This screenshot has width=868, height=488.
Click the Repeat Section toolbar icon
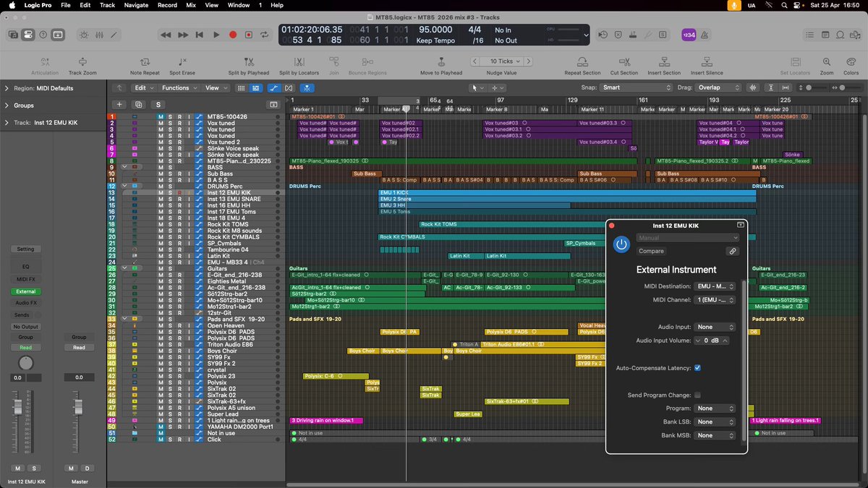click(x=582, y=62)
